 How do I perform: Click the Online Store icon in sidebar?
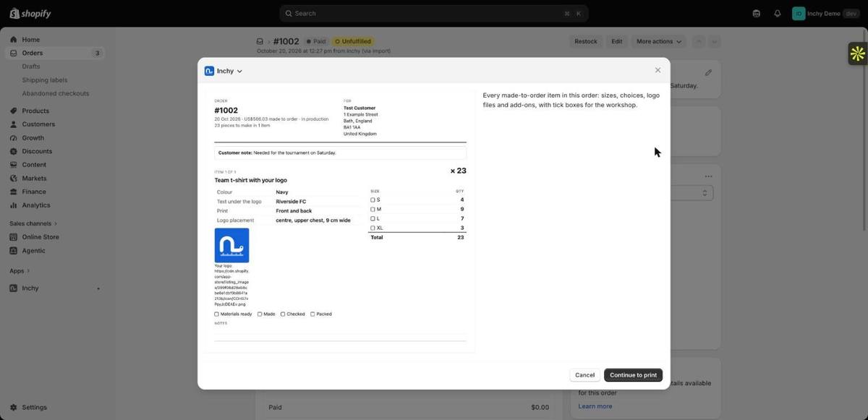13,237
